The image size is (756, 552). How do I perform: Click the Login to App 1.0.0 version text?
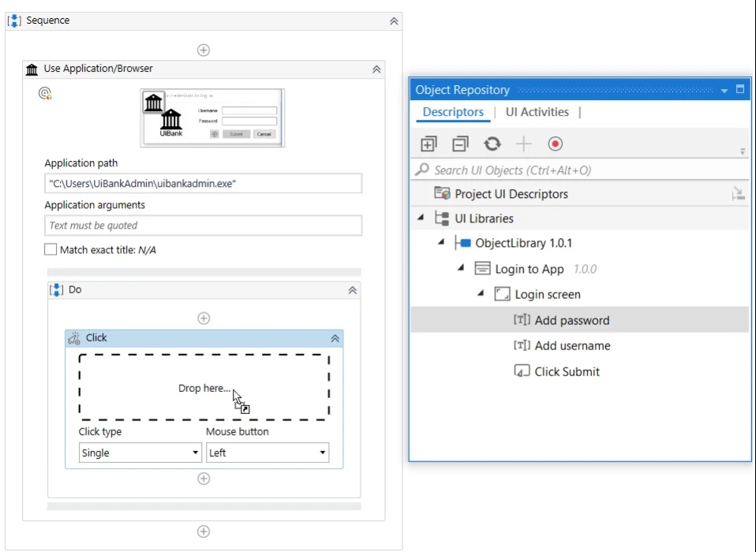(585, 269)
